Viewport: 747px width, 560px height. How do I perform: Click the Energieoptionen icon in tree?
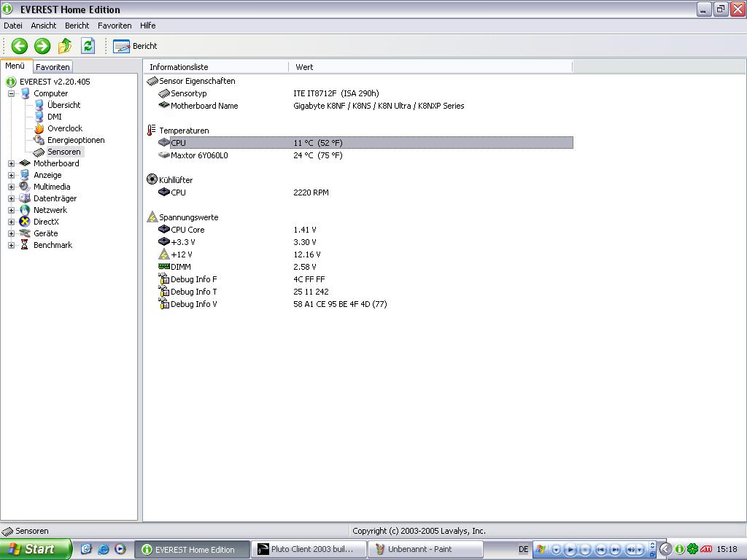tap(39, 140)
